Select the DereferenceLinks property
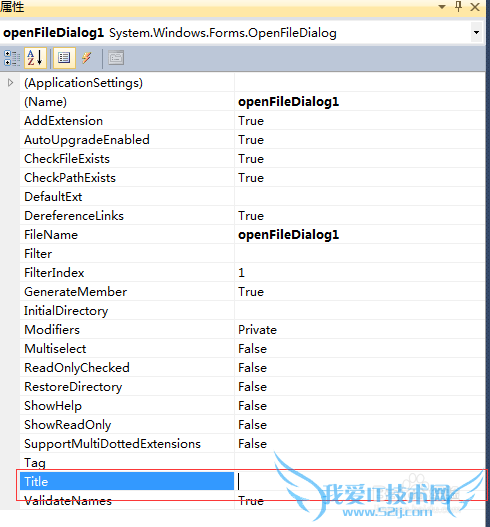Viewport: 490px width, 527px height. pos(127,216)
